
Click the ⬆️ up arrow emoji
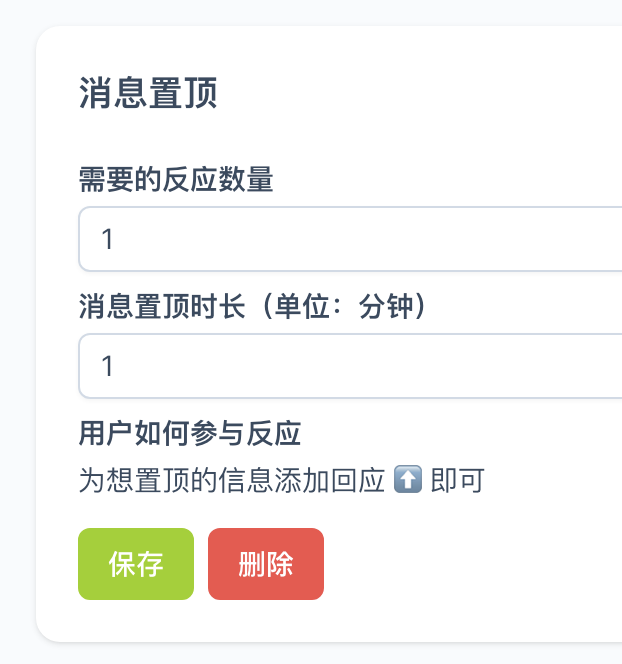408,480
